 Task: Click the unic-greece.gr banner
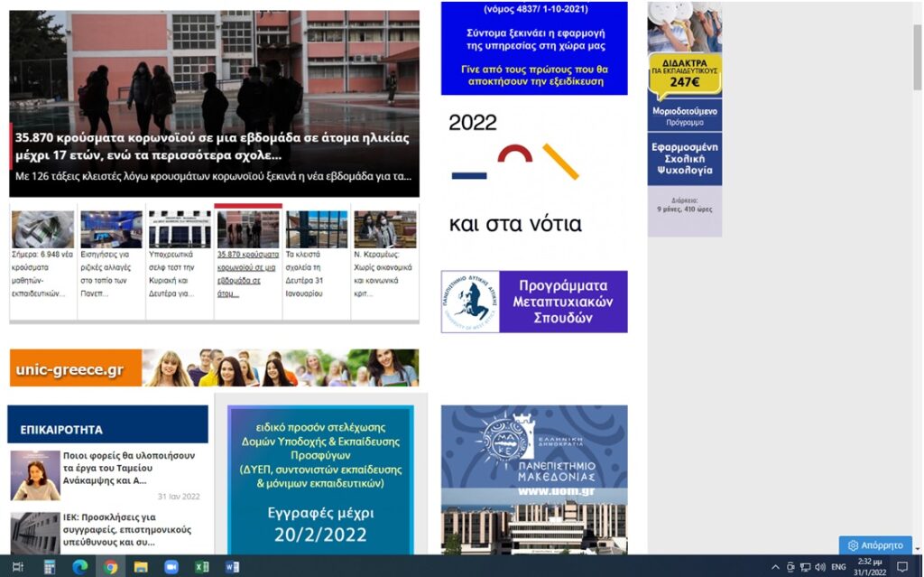[x=214, y=368]
